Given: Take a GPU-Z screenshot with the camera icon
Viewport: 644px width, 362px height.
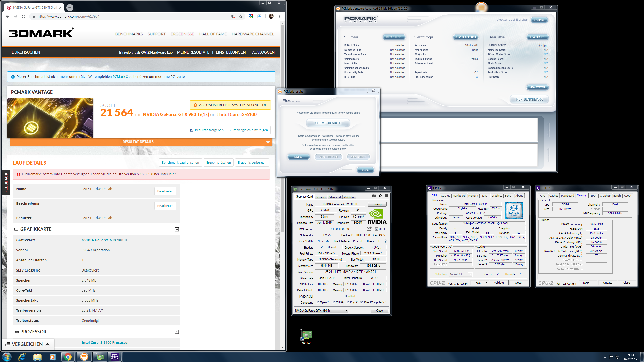Looking at the screenshot, I should click(x=374, y=196).
